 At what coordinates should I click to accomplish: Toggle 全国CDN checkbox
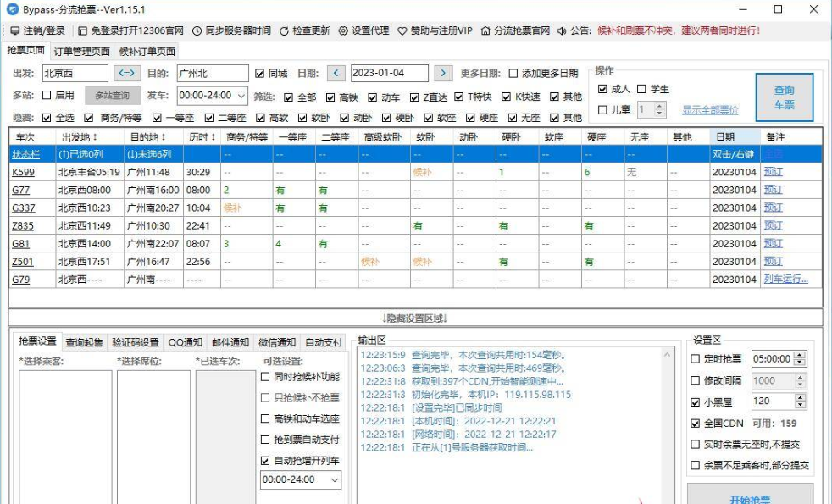click(x=695, y=424)
